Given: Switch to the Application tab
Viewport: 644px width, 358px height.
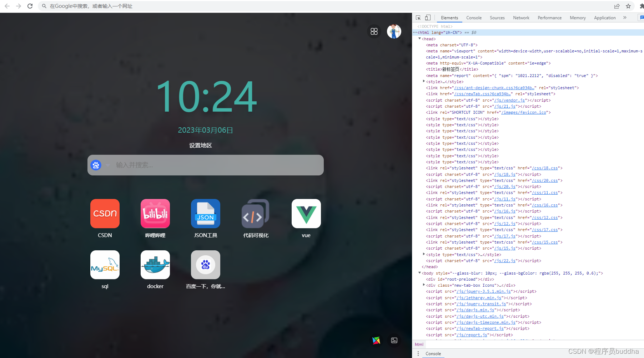Looking at the screenshot, I should click(605, 18).
